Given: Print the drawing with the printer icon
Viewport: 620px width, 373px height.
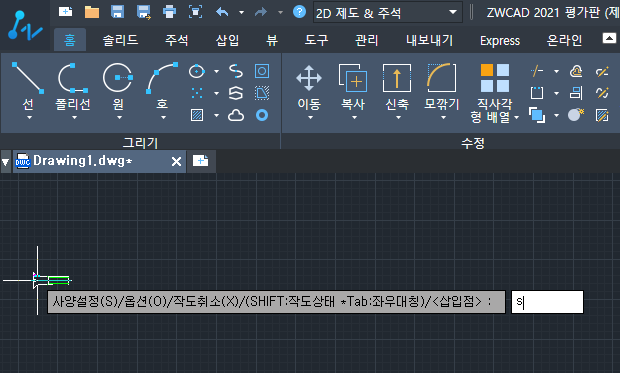Looking at the screenshot, I should pyautogui.click(x=169, y=12).
